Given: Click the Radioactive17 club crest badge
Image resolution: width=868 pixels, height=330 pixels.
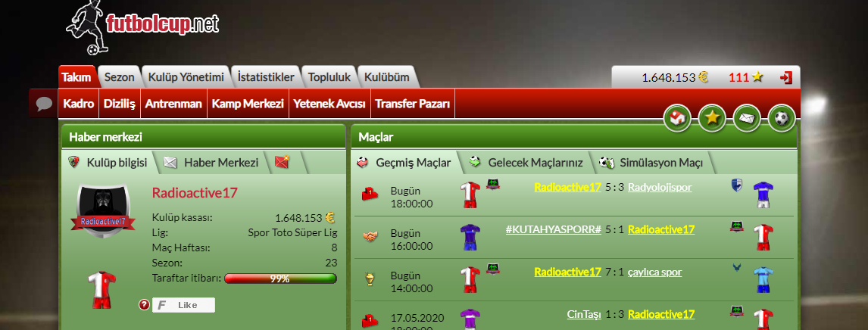Looking at the screenshot, I should click(x=103, y=212).
